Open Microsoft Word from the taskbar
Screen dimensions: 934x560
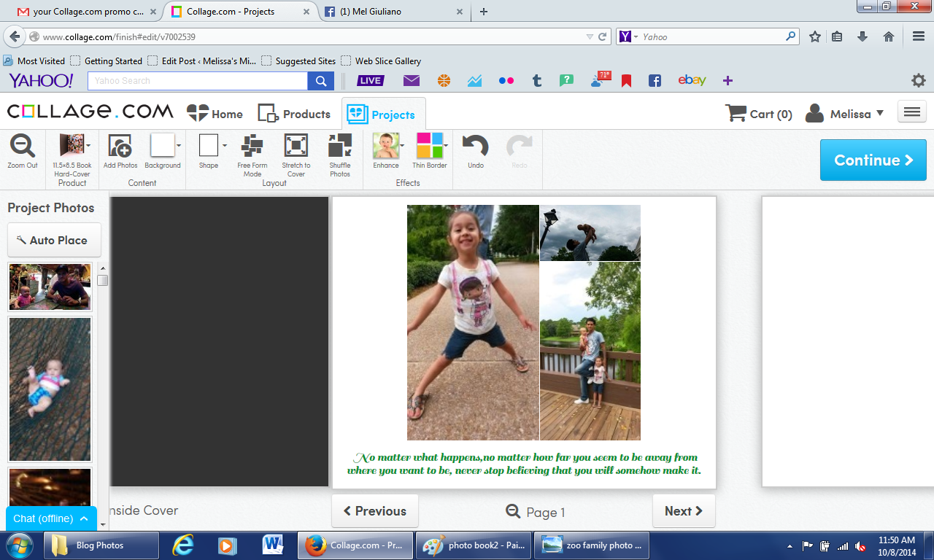coord(273,545)
